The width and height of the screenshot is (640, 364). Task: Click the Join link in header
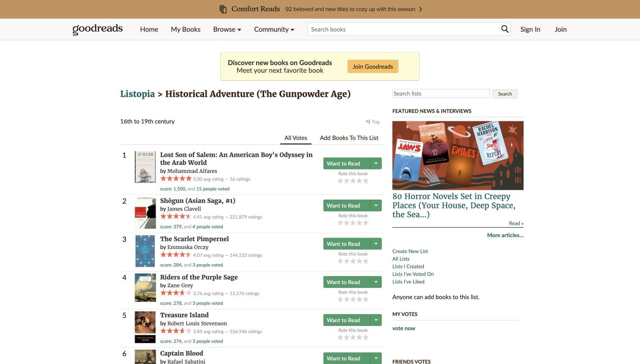point(560,29)
